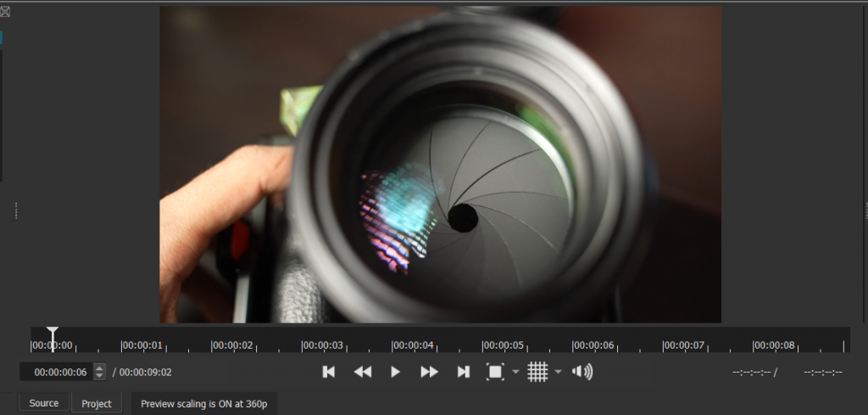Close the panel with the X icon
Screen dimensions: 868x415
click(5, 11)
